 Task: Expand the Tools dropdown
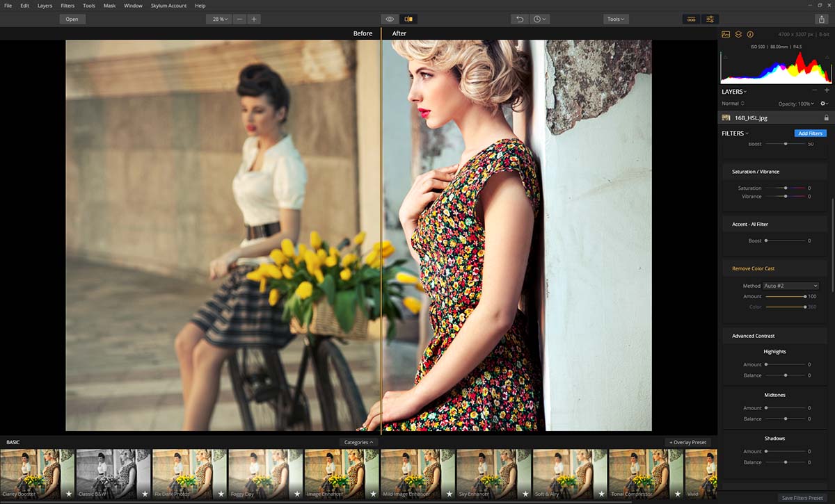pos(616,19)
